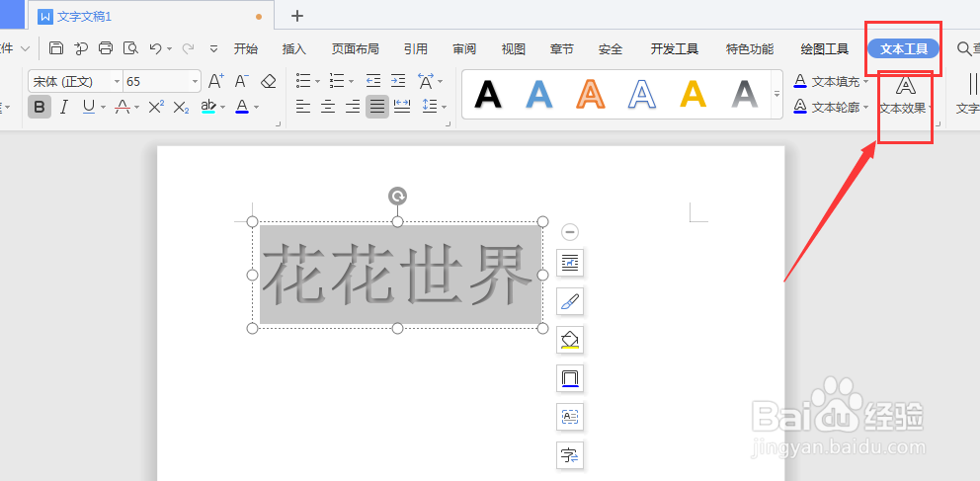
Task: Click shape outline floating icon
Action: pyautogui.click(x=570, y=378)
